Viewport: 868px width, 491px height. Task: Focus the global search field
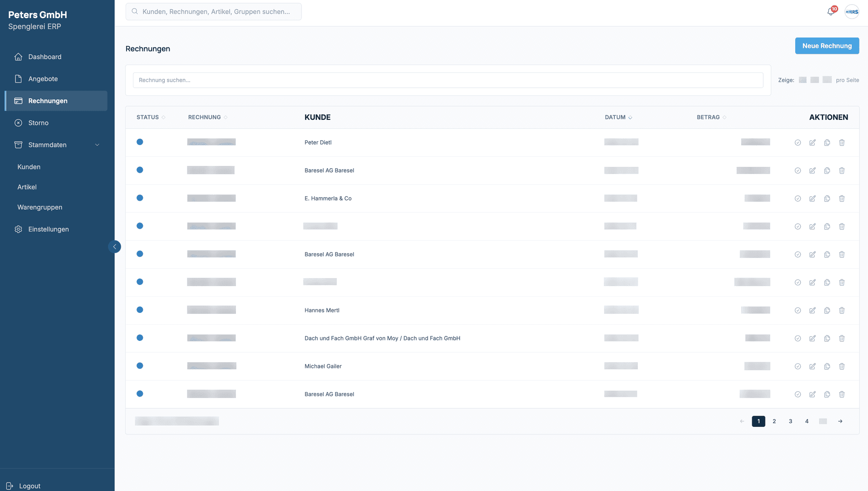213,12
